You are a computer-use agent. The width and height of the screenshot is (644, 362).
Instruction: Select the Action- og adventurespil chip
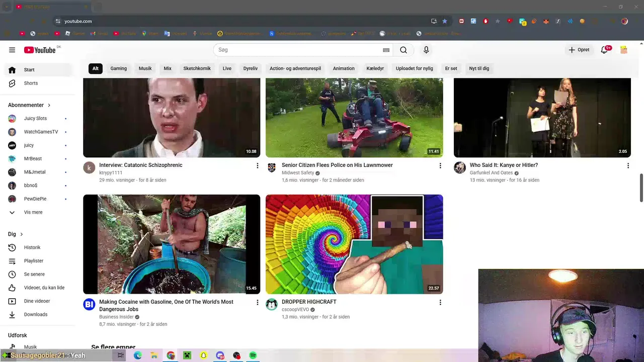coord(295,68)
